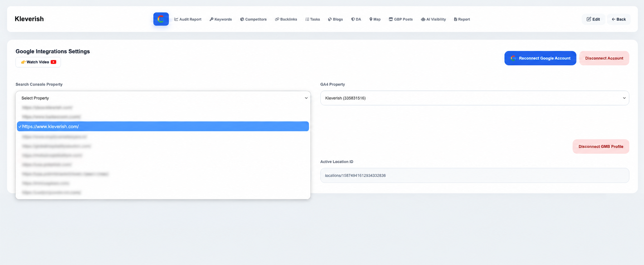644x265 pixels.
Task: Open the Google integrations icon tab
Action: coord(161,19)
